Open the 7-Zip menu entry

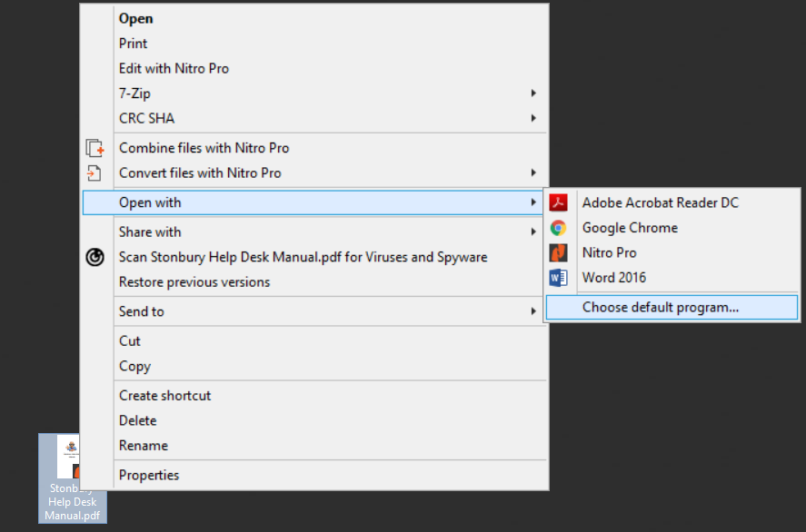tap(314, 94)
